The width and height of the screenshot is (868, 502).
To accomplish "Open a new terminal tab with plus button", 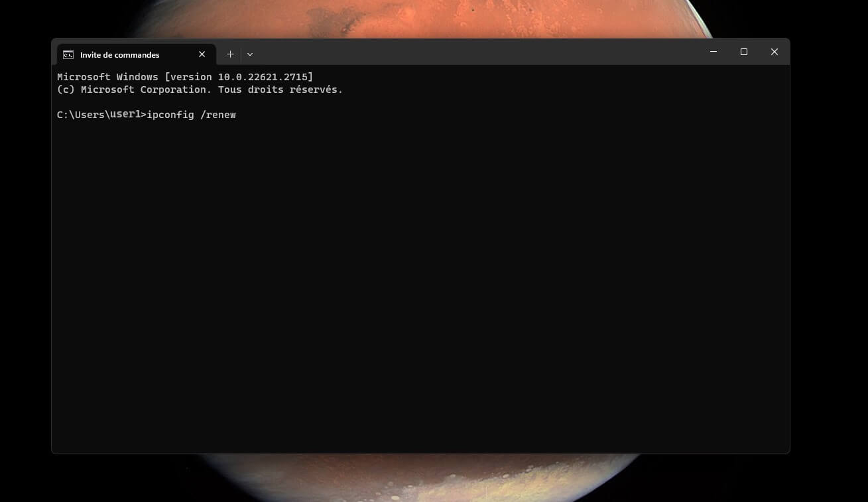I will [230, 54].
